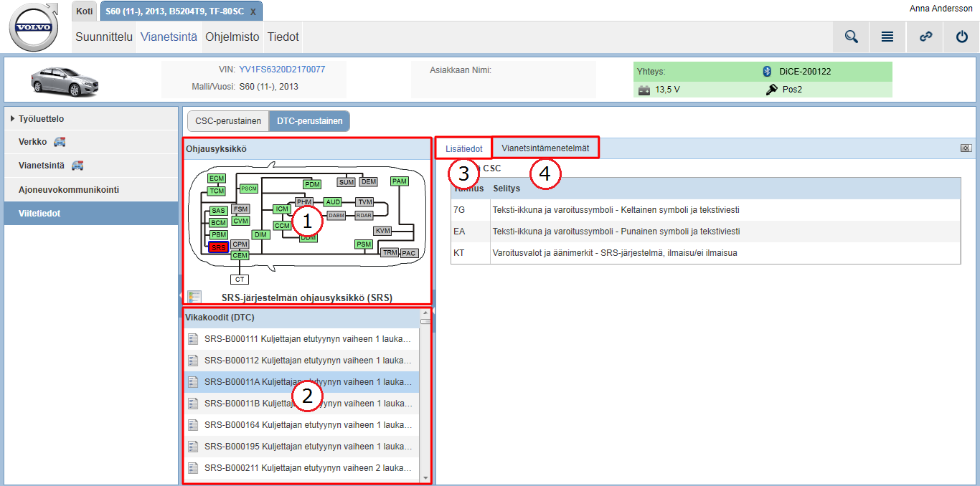Select the KT row in the CSC table

pyautogui.click(x=705, y=253)
